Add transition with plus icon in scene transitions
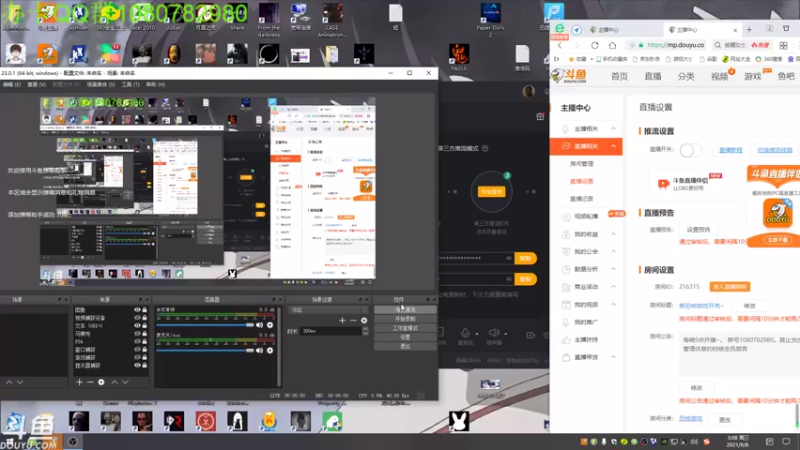This screenshot has height=450, width=800. pyautogui.click(x=342, y=320)
